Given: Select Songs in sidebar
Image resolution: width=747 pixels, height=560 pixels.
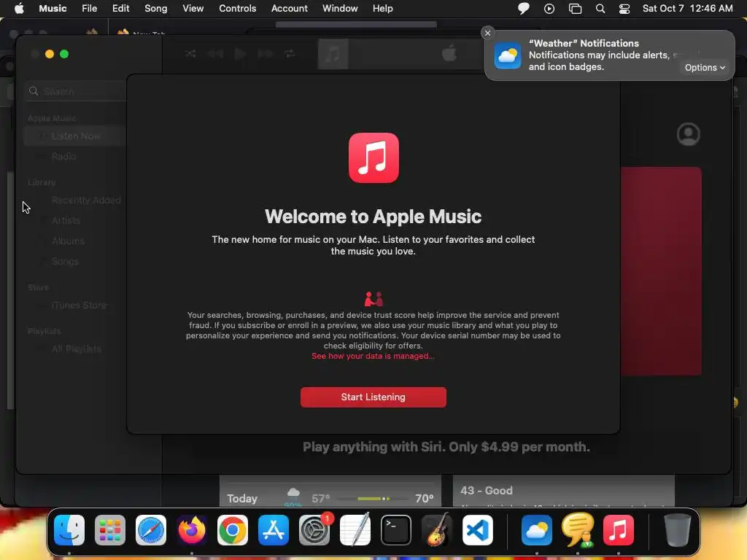Looking at the screenshot, I should coord(65,262).
